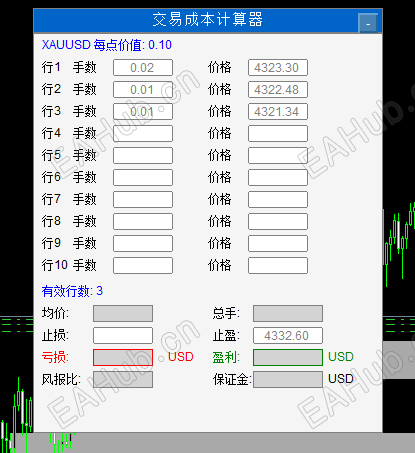Click the XAUUSD 每点价值: 0.10 text

coord(107,45)
